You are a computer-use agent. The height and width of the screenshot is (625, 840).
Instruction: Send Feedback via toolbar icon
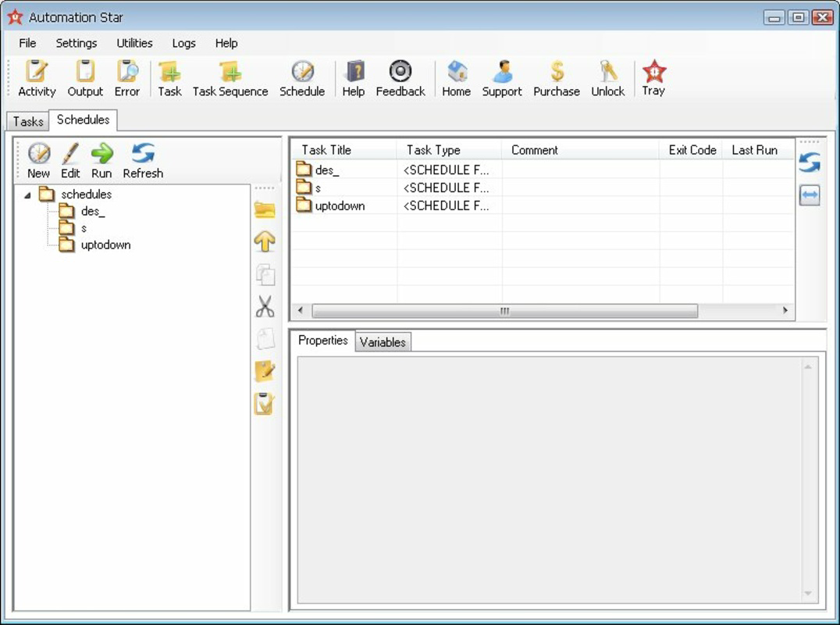tap(400, 79)
